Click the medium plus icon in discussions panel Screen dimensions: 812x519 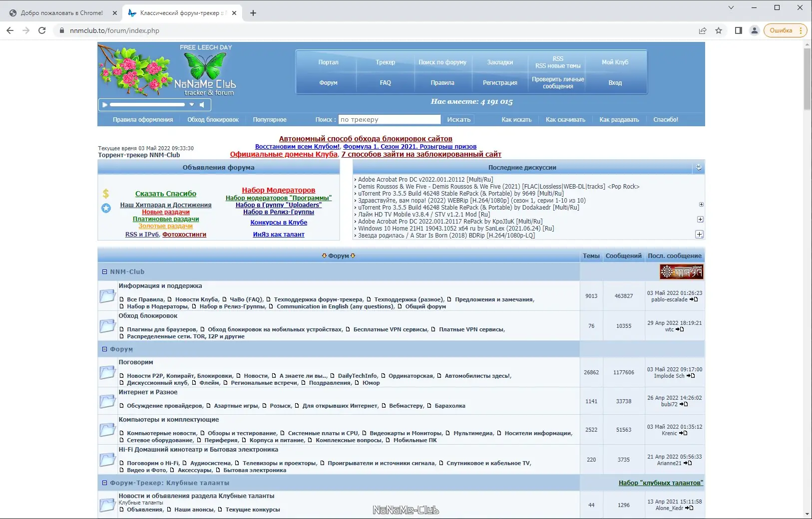coord(700,220)
